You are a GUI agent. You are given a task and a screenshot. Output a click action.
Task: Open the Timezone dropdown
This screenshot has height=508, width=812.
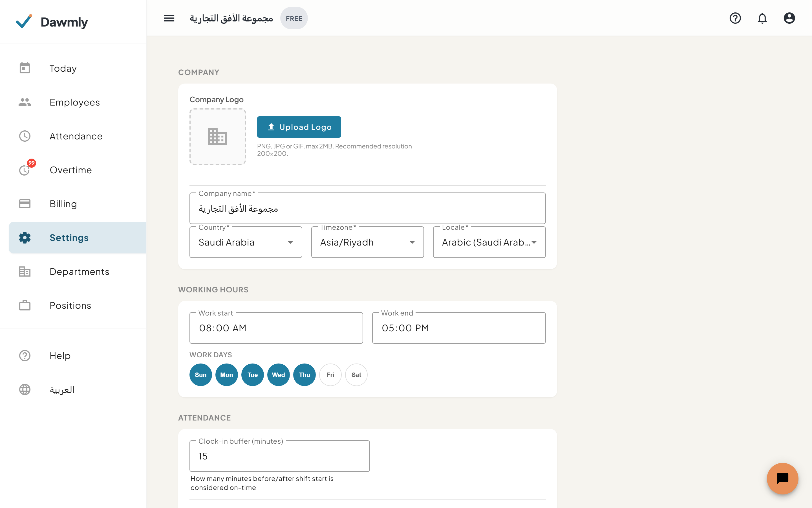(367, 242)
